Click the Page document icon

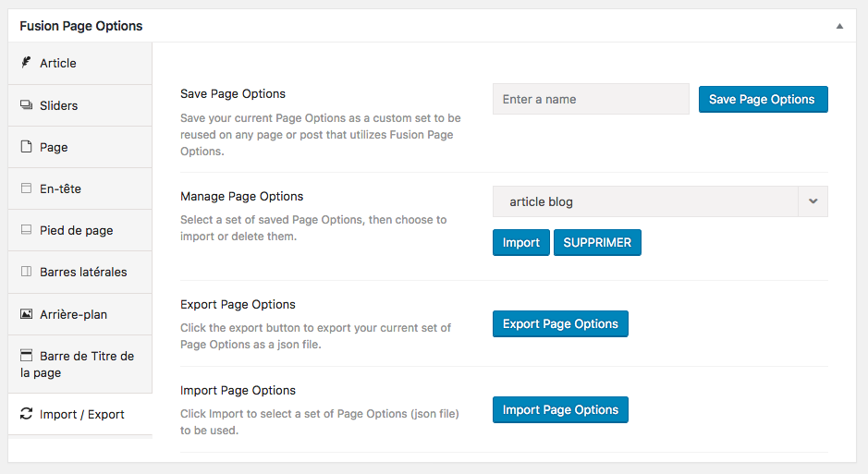point(26,147)
